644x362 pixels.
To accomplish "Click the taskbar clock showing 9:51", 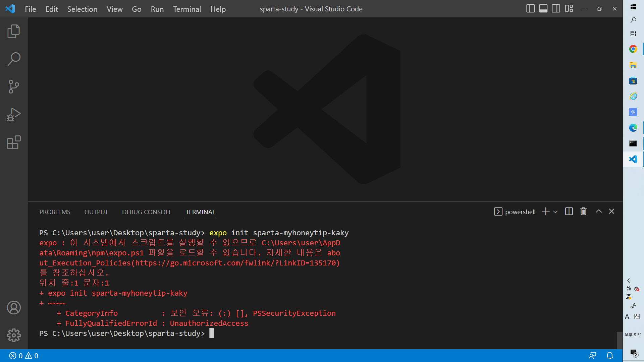I will (633, 335).
